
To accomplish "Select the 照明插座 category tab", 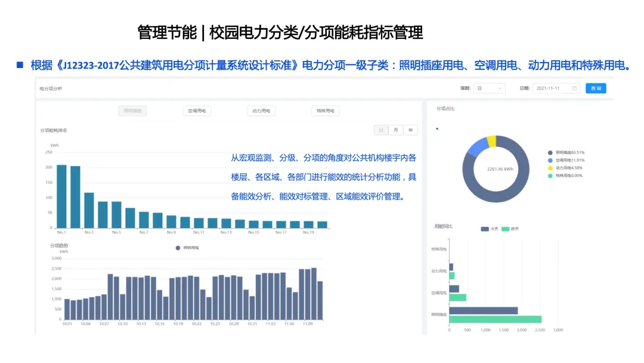I will tap(132, 110).
